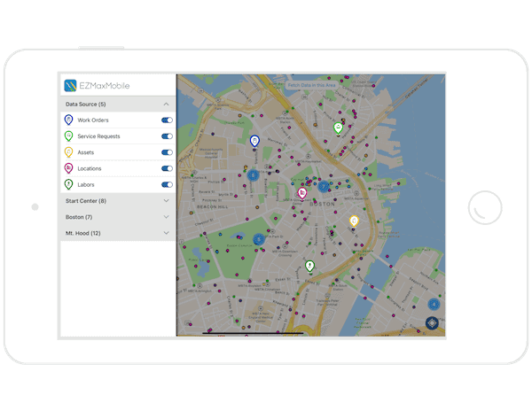Tap the home indicator bar below map

coord(253,333)
